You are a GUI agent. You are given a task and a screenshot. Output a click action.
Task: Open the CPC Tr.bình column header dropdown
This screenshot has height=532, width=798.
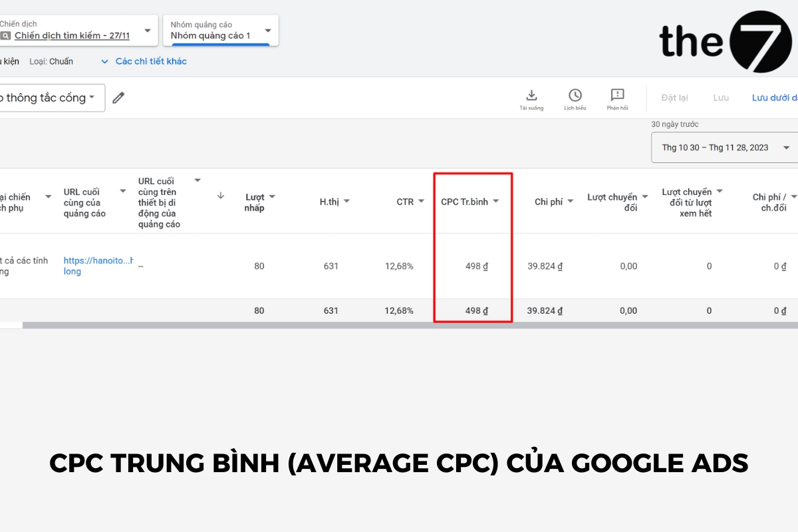click(x=496, y=201)
